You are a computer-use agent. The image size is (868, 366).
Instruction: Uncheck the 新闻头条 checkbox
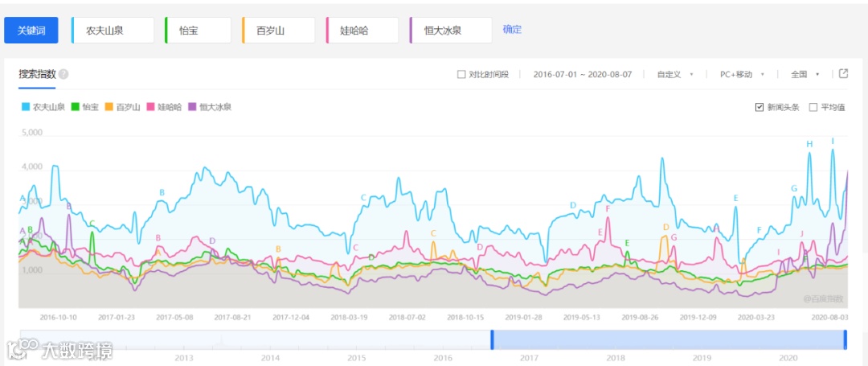(759, 107)
